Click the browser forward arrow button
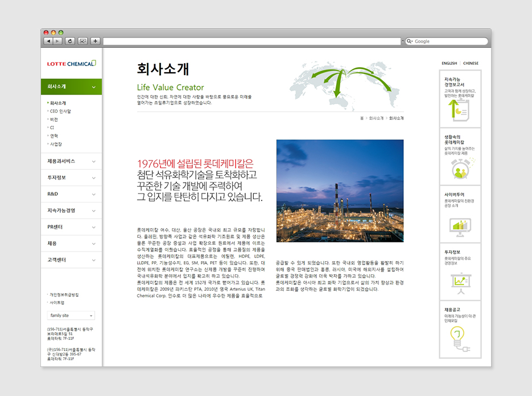Viewport: 532px width, 396px height. pyautogui.click(x=57, y=41)
